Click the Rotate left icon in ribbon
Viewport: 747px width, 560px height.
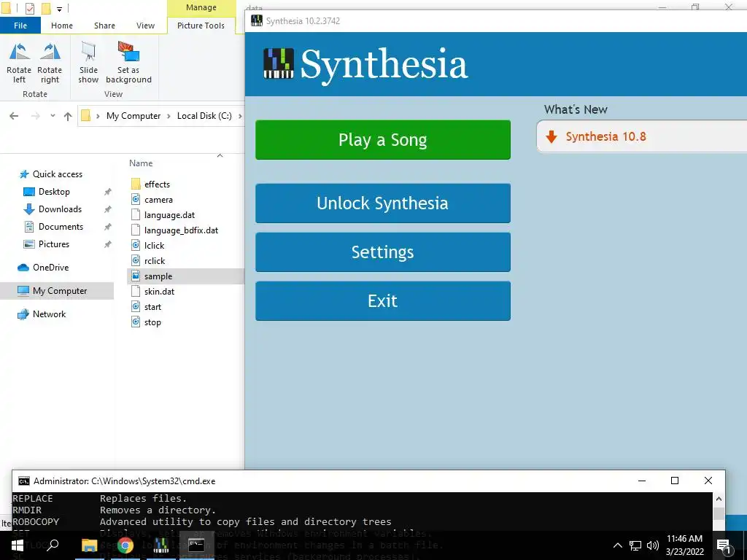pos(19,63)
